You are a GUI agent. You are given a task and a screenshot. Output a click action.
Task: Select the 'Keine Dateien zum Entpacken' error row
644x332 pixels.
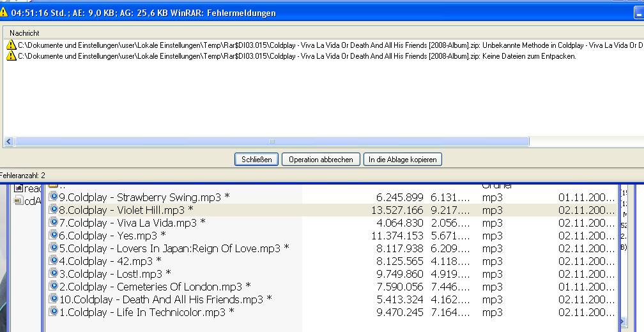click(x=291, y=56)
